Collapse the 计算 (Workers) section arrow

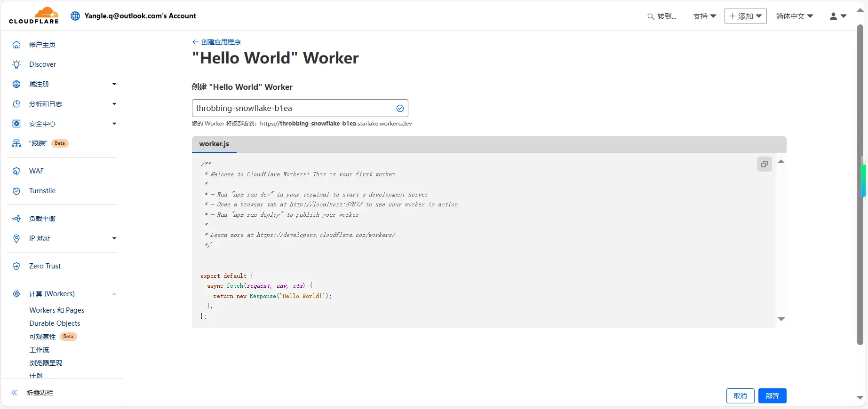(x=114, y=294)
